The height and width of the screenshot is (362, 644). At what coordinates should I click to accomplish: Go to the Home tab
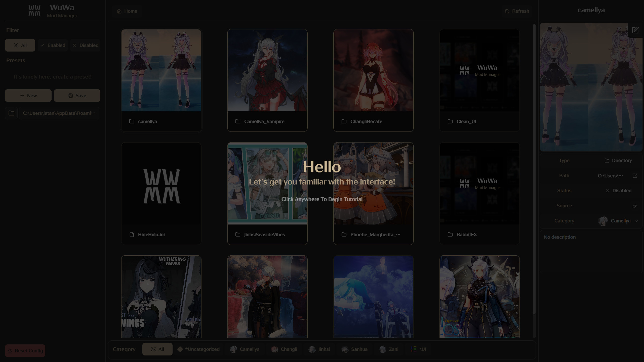pos(127,11)
